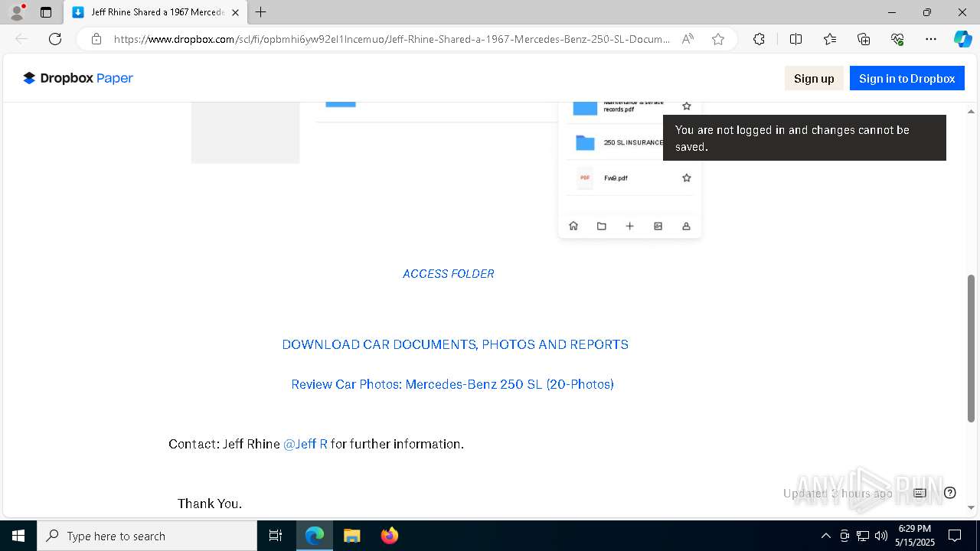Click the @Jeff R mention
Screen dimensions: 980x551
tap(305, 444)
